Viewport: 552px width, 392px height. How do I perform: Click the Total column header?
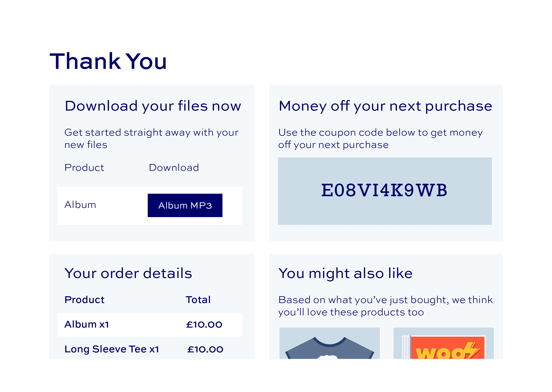pyautogui.click(x=198, y=300)
